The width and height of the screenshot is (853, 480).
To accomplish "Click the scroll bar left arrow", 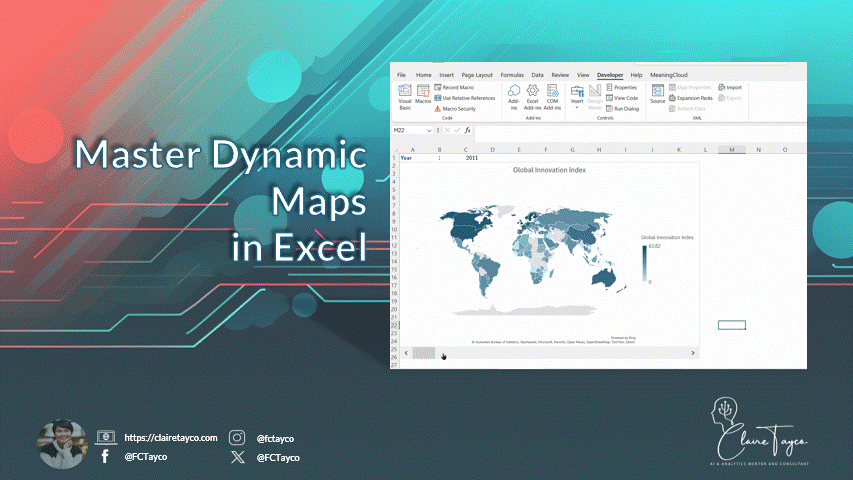I will pos(406,353).
